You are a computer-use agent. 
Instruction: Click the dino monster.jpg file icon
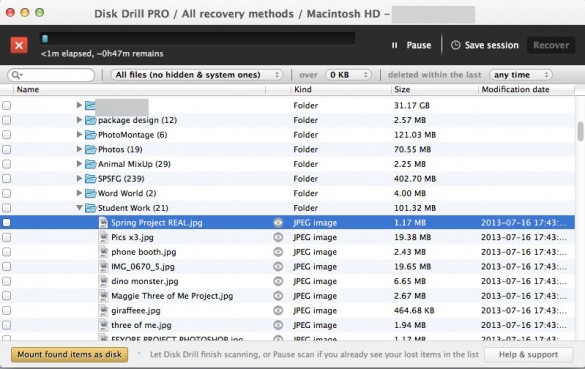103,281
